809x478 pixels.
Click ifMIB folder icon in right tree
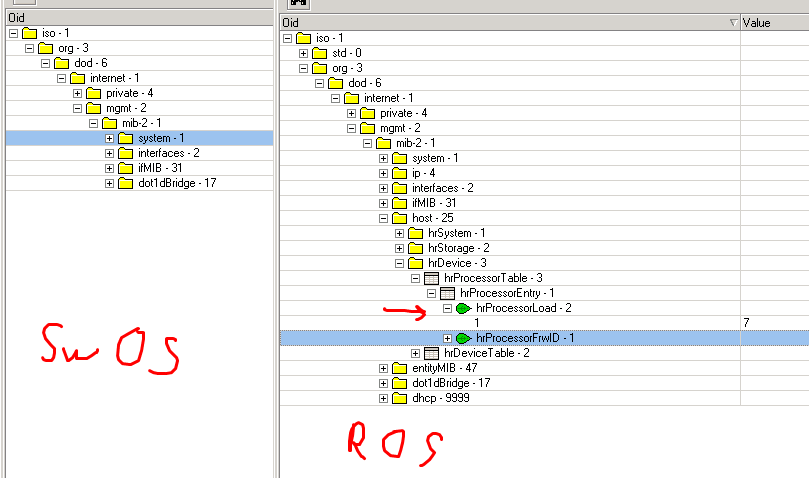399,203
